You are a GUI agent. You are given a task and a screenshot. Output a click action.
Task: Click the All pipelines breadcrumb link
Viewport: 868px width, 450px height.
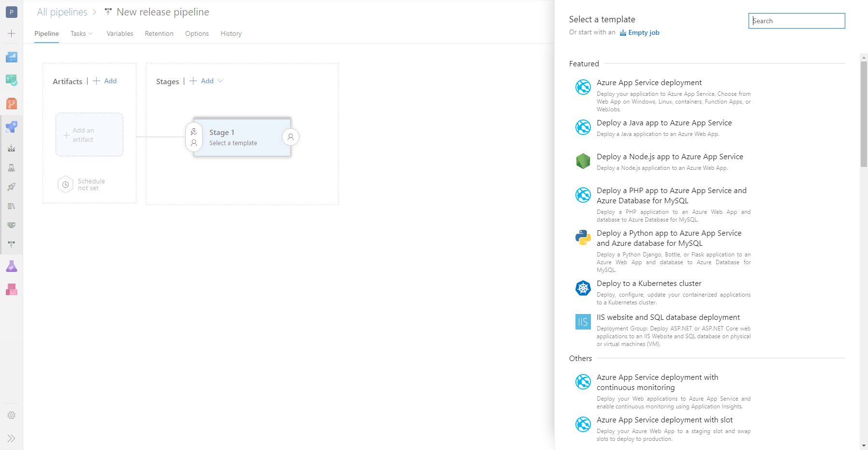tap(62, 12)
